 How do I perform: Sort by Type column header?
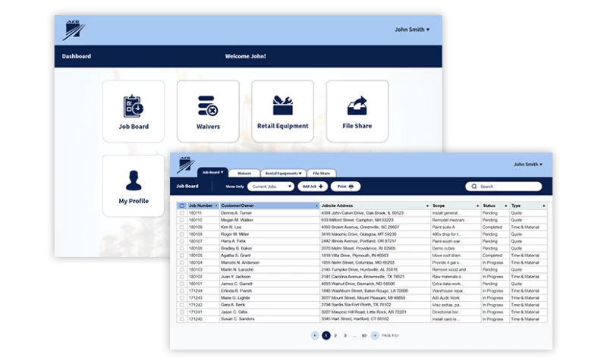click(x=528, y=206)
